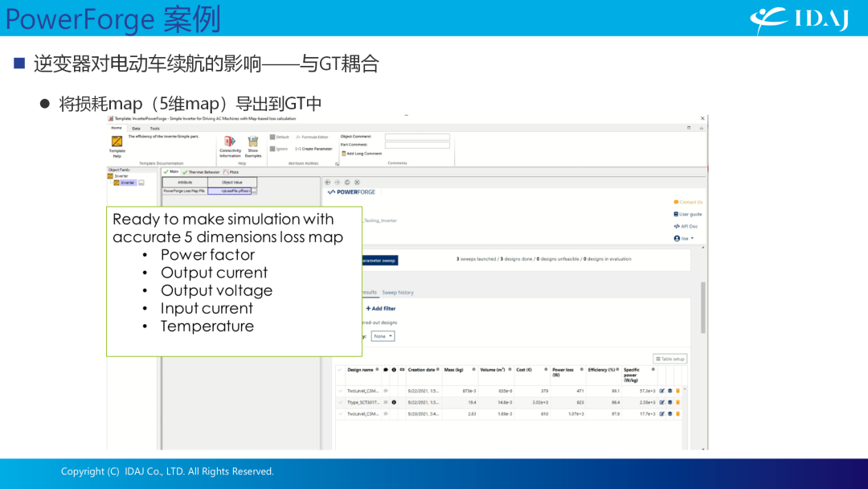868x489 pixels.
Task: Click the PowerForge logo
Action: pyautogui.click(x=351, y=192)
